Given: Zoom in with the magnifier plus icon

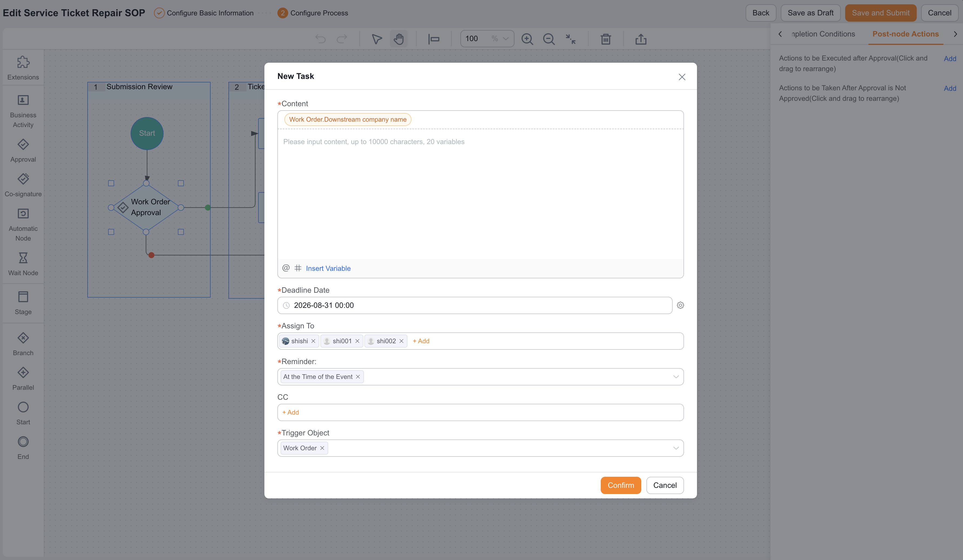Looking at the screenshot, I should click(527, 39).
